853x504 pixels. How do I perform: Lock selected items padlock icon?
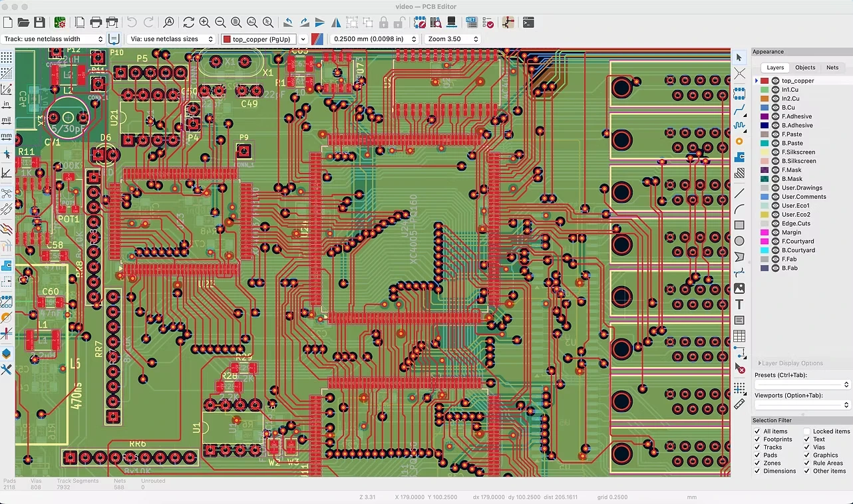click(x=384, y=23)
